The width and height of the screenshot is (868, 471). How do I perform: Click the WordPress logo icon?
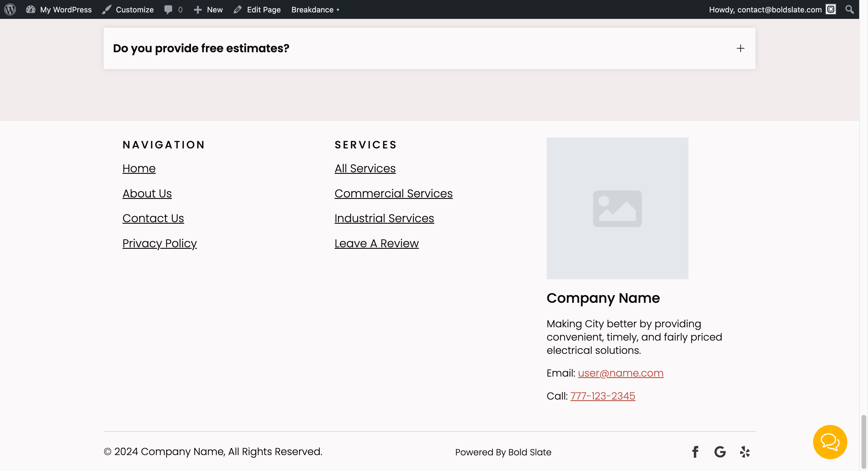click(x=10, y=9)
